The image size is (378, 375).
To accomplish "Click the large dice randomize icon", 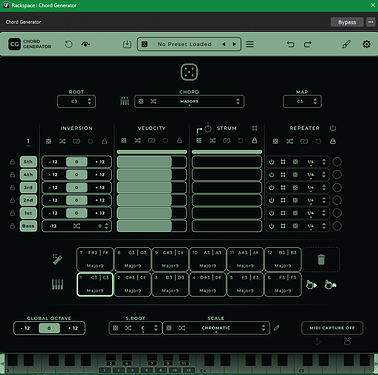I will [189, 72].
